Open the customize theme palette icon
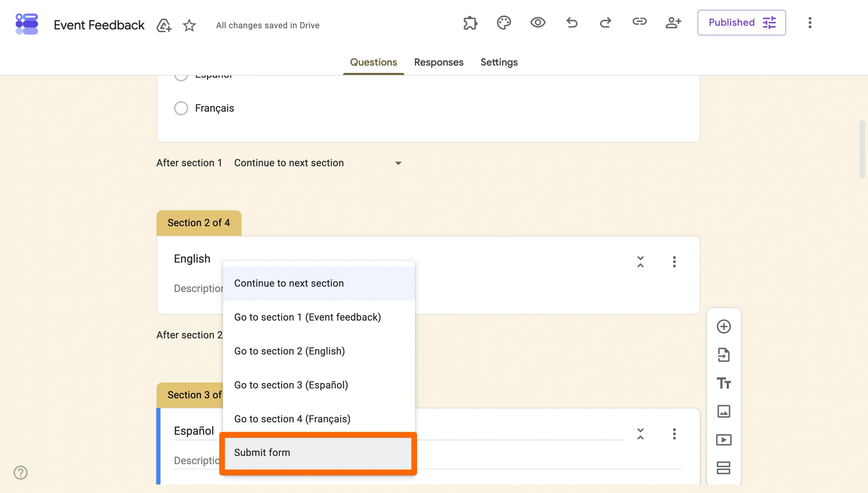This screenshot has height=493, width=868. pyautogui.click(x=504, y=23)
